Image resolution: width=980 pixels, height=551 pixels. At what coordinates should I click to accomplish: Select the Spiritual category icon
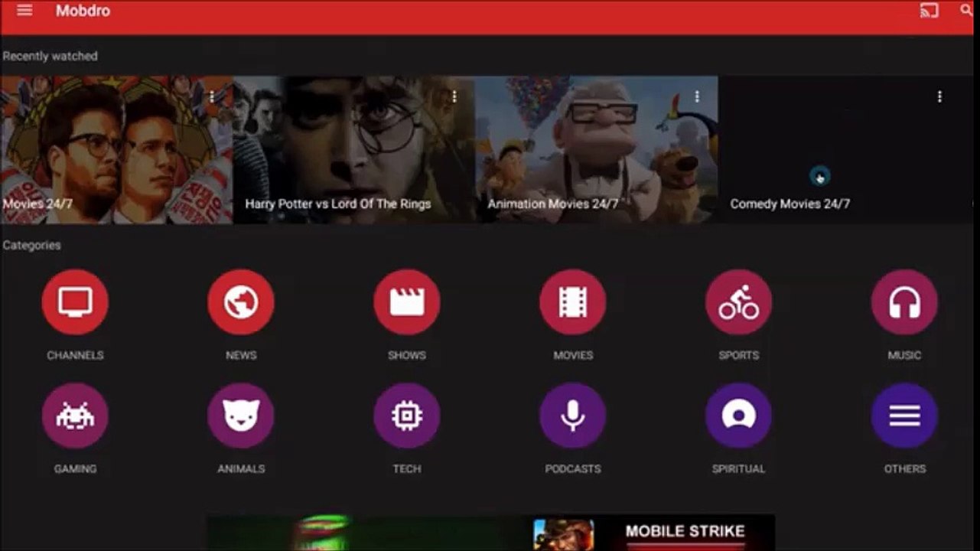739,416
